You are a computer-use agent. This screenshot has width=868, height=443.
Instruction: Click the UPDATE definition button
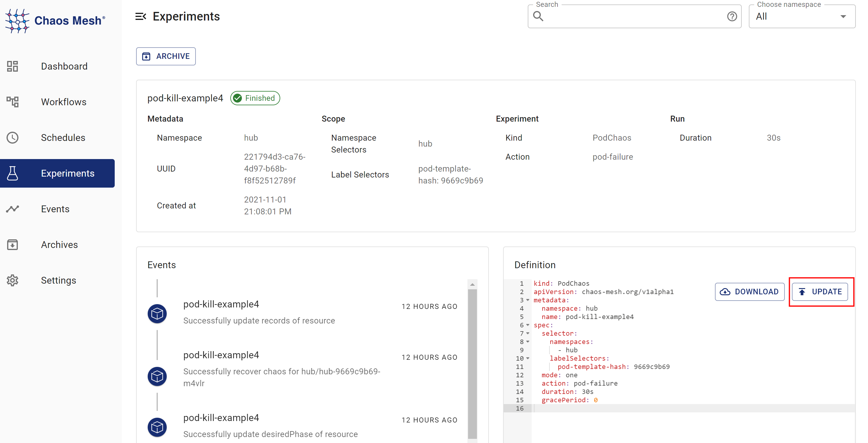[820, 292]
